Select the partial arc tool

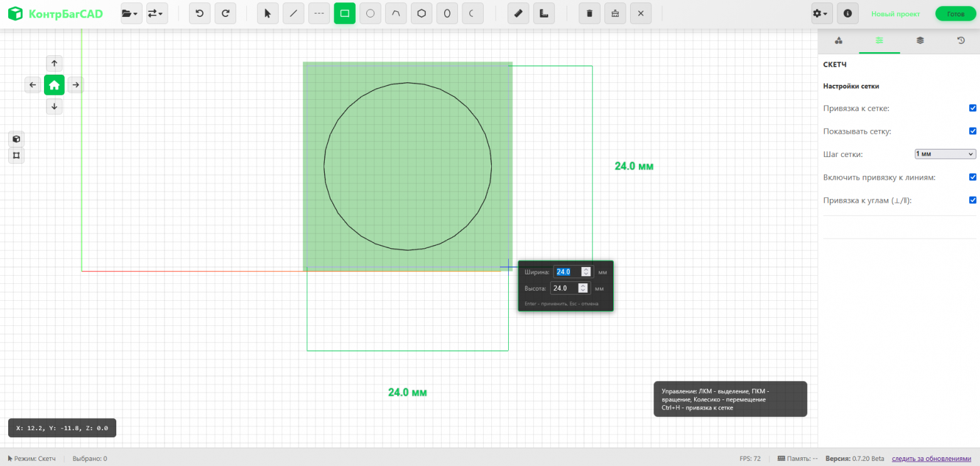point(472,13)
